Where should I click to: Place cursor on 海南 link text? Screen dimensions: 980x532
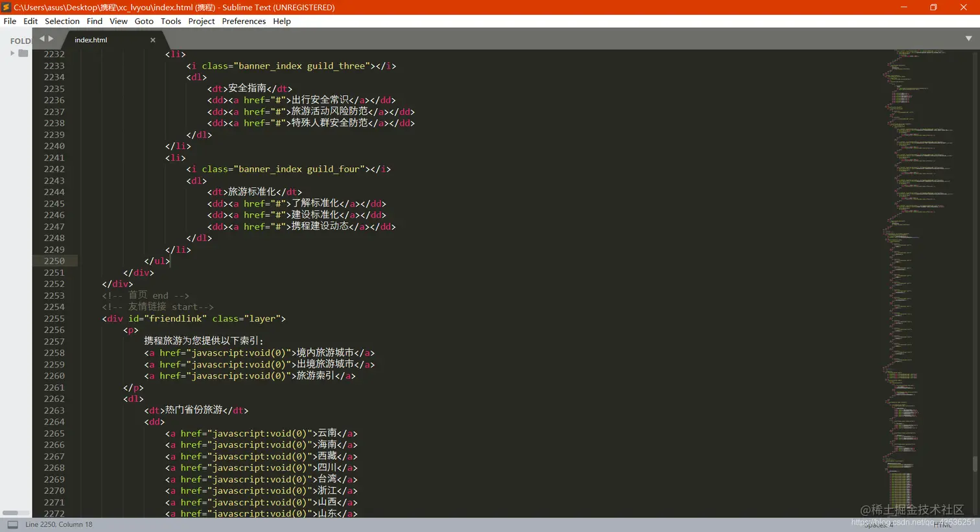327,445
